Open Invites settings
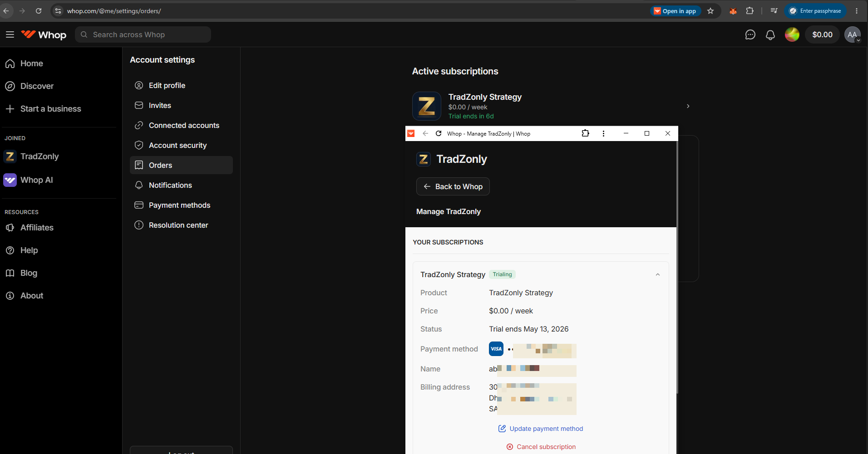The height and width of the screenshot is (454, 868). (181, 105)
